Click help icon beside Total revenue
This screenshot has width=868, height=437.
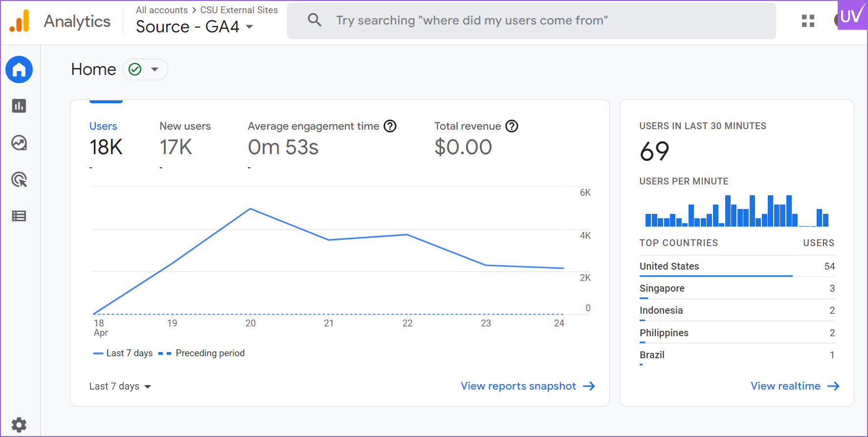point(512,126)
